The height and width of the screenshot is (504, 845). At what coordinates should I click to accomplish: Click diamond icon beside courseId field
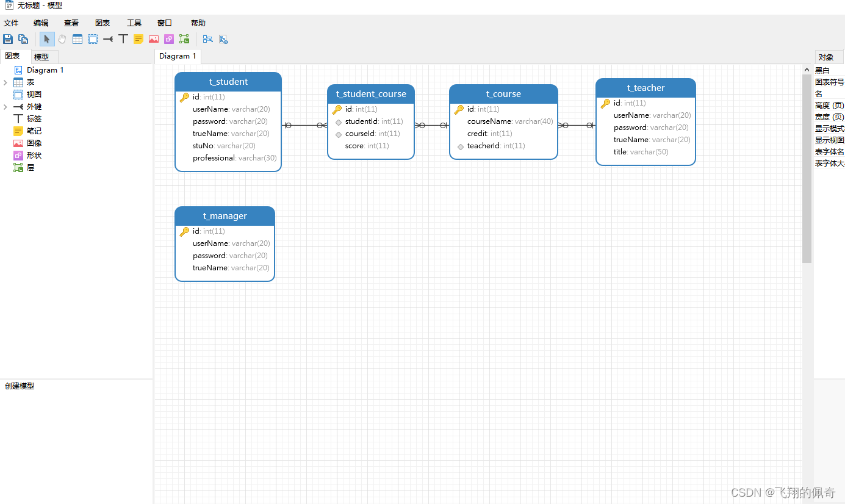click(x=339, y=134)
